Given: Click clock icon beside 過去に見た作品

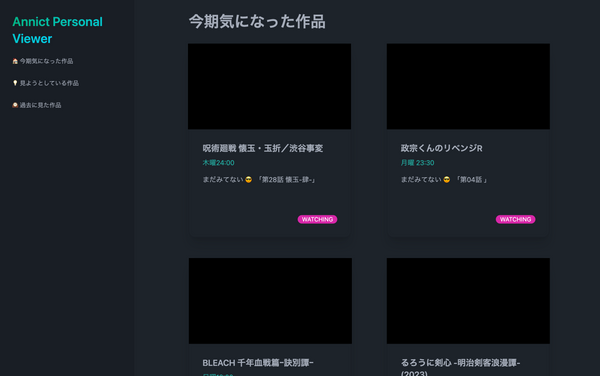Looking at the screenshot, I should point(15,105).
